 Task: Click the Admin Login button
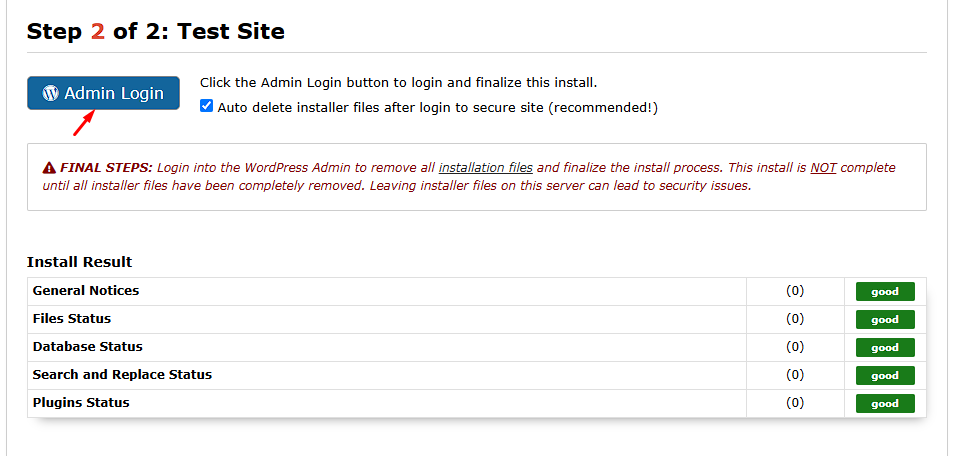pos(104,93)
